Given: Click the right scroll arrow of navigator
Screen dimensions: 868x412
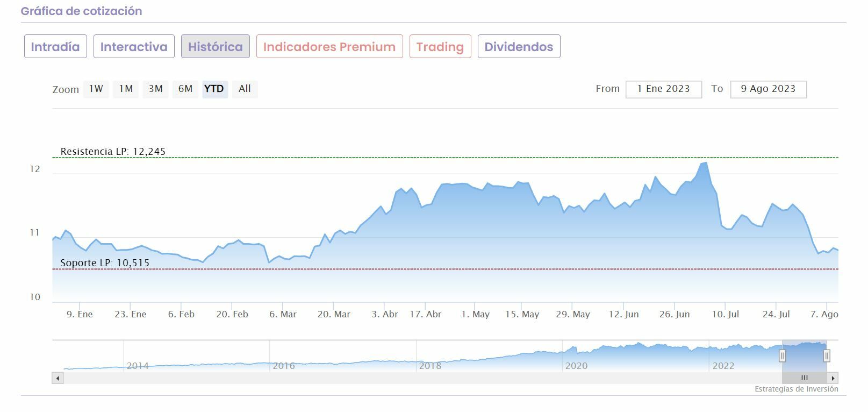Looking at the screenshot, I should (833, 378).
